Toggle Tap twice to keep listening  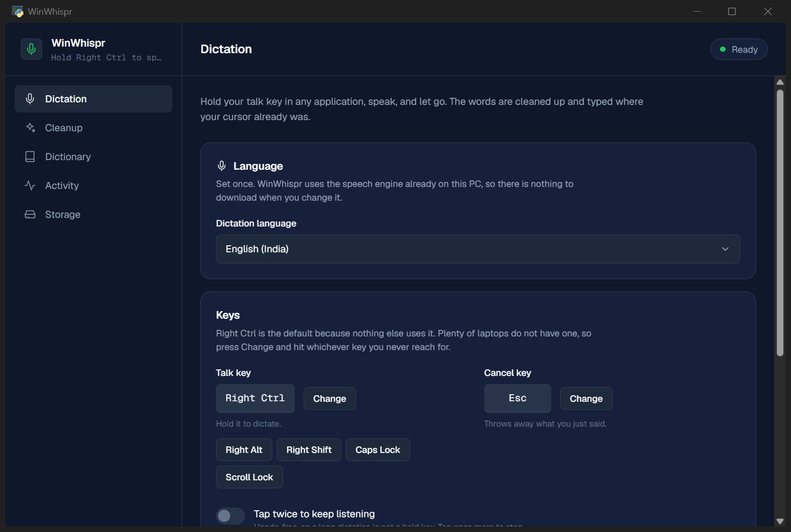coord(231,516)
